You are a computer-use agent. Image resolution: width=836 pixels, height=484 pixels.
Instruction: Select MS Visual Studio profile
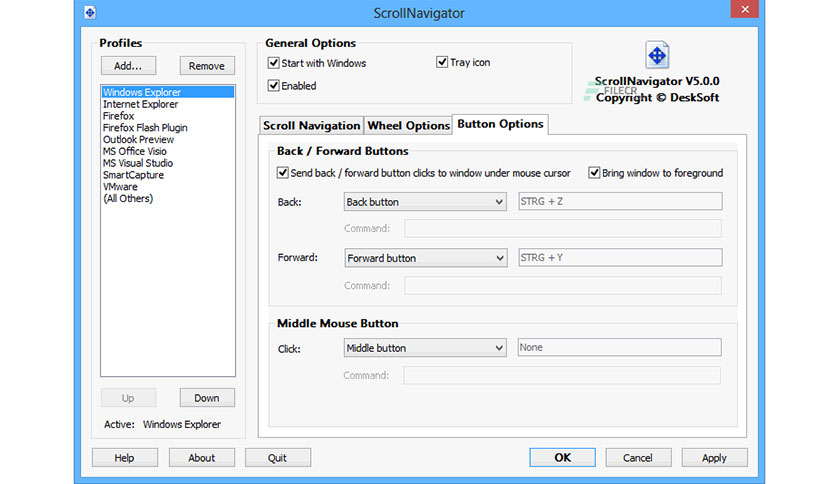[167, 163]
